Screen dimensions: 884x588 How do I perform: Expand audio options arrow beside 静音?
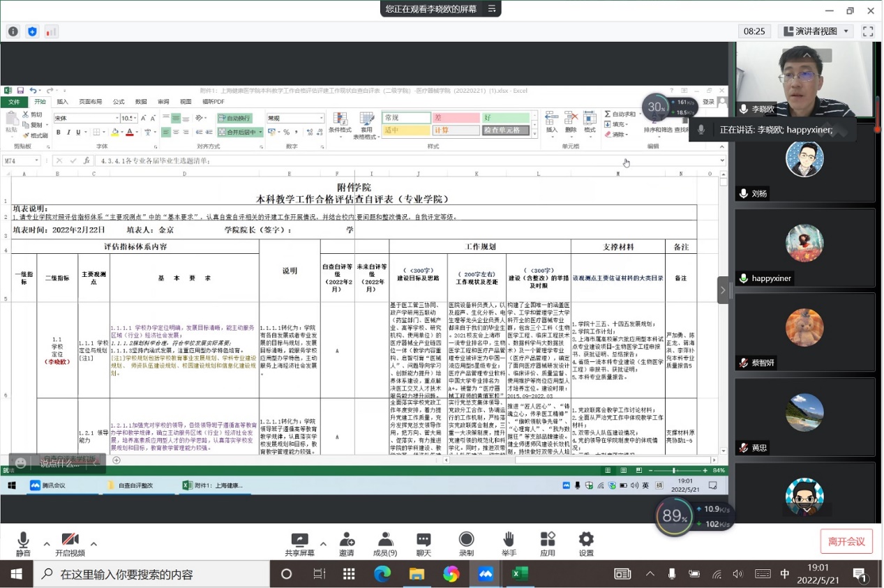point(47,544)
